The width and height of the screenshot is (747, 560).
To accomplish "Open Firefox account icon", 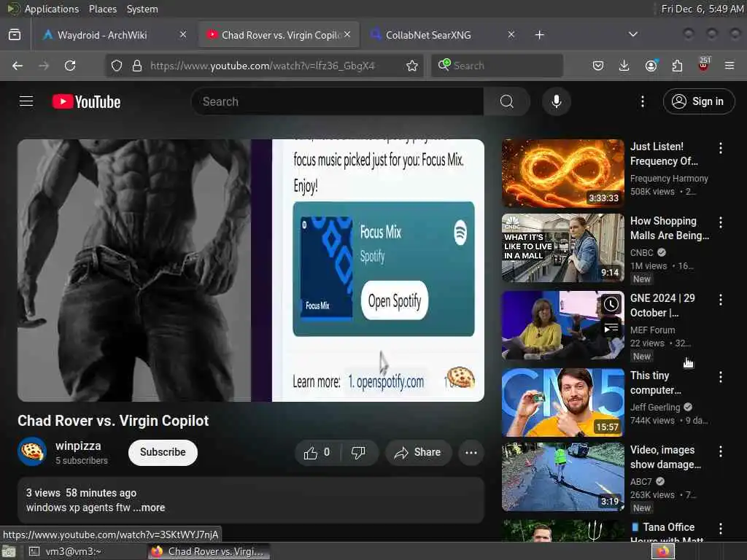I will [x=651, y=66].
